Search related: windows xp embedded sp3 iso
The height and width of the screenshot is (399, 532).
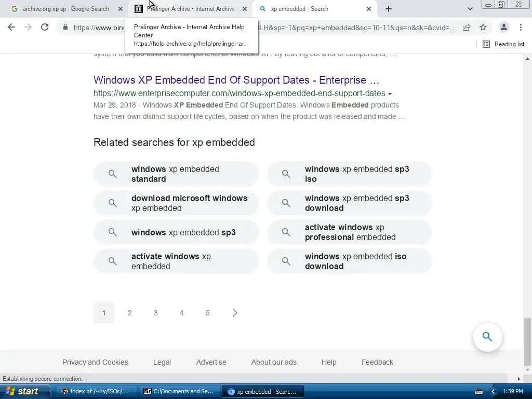(x=350, y=174)
